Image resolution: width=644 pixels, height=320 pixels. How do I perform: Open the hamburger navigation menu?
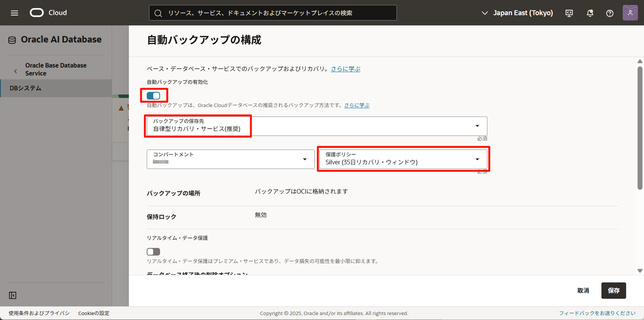pos(14,13)
